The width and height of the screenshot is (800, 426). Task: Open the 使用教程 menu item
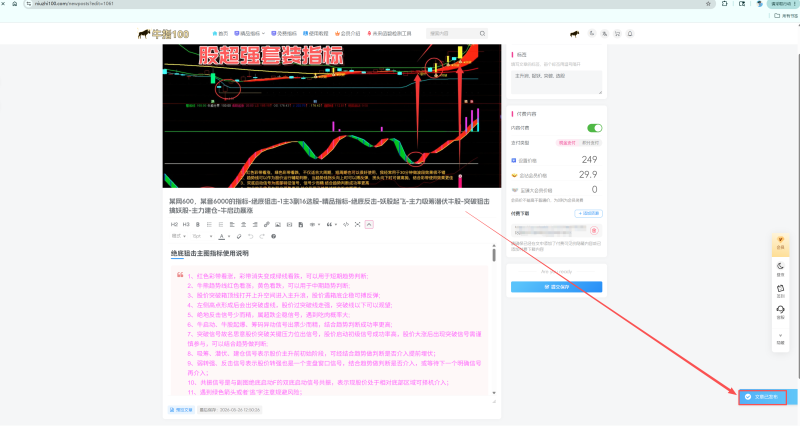[x=316, y=34]
